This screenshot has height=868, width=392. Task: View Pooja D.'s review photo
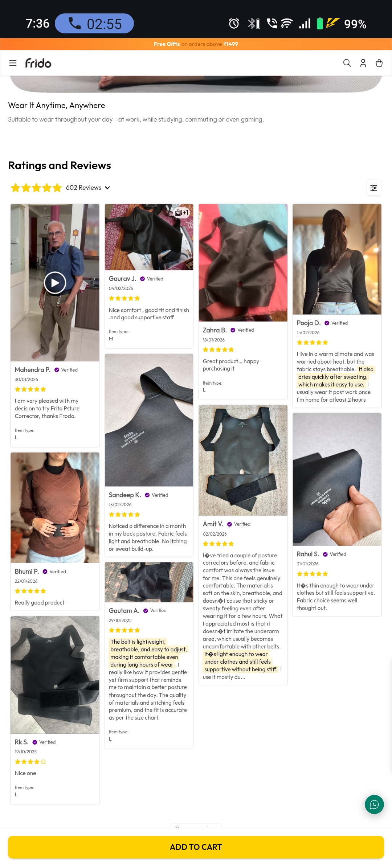(x=337, y=259)
